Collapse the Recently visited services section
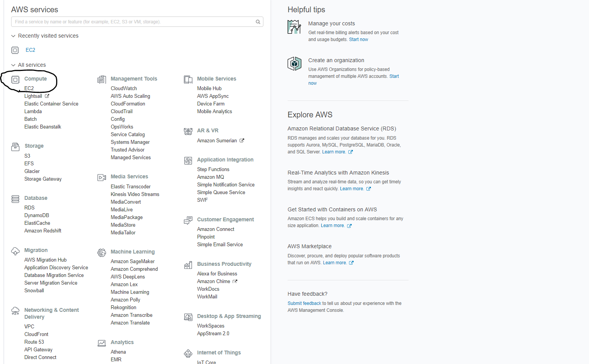Image resolution: width=589 pixels, height=364 pixels. coord(13,36)
